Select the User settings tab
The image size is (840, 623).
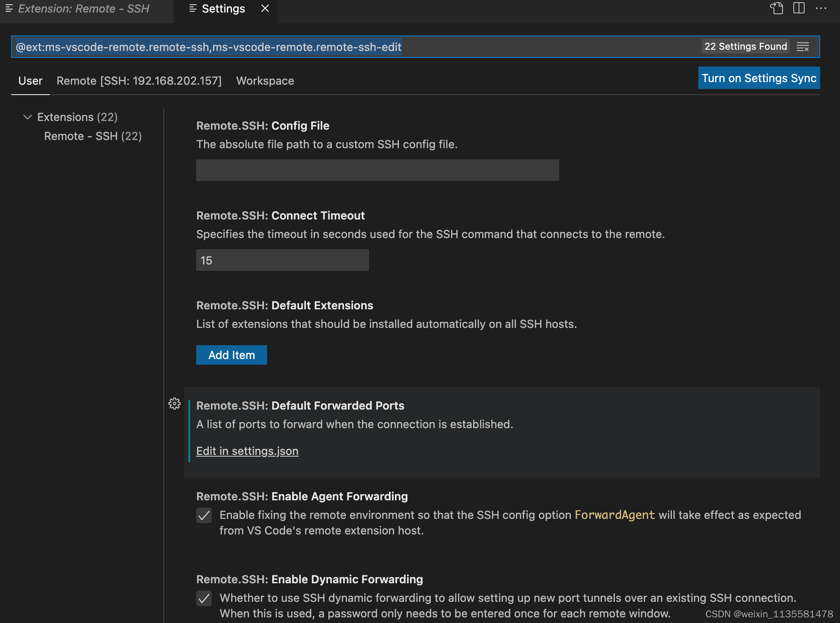coord(30,81)
